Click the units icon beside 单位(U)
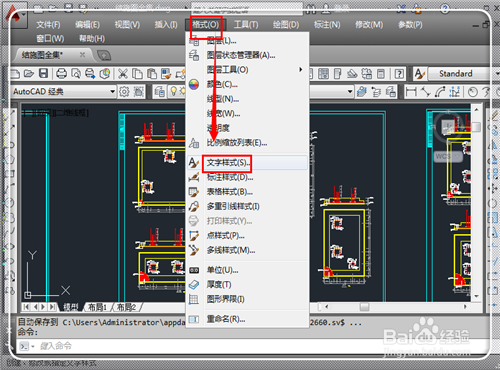Viewport: 500px width, 370px height. pos(194,270)
